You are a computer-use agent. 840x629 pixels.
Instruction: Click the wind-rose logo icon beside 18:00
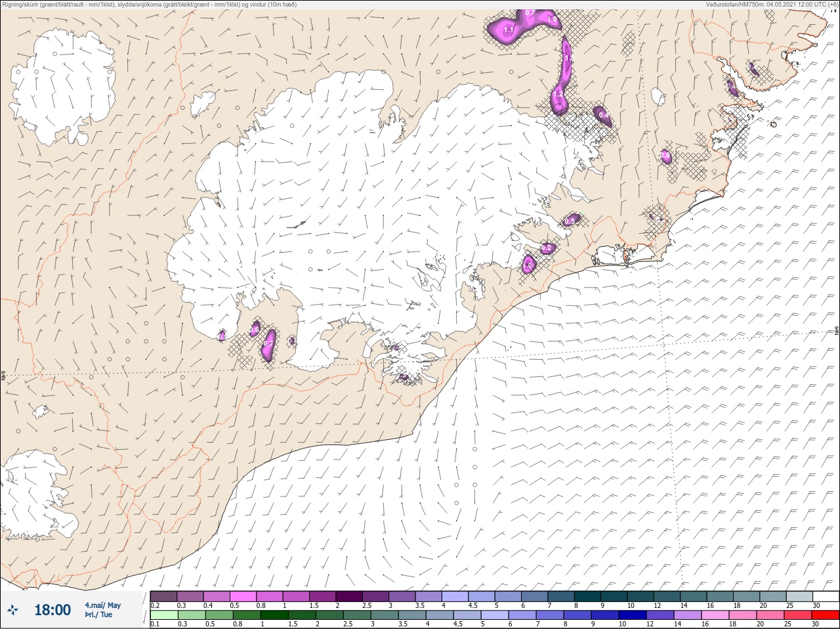12,610
